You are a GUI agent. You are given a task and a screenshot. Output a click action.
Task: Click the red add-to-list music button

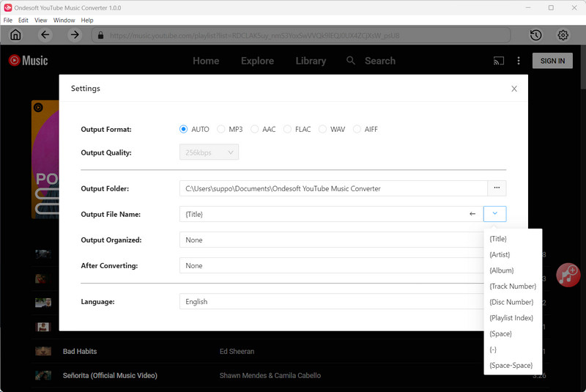click(568, 275)
